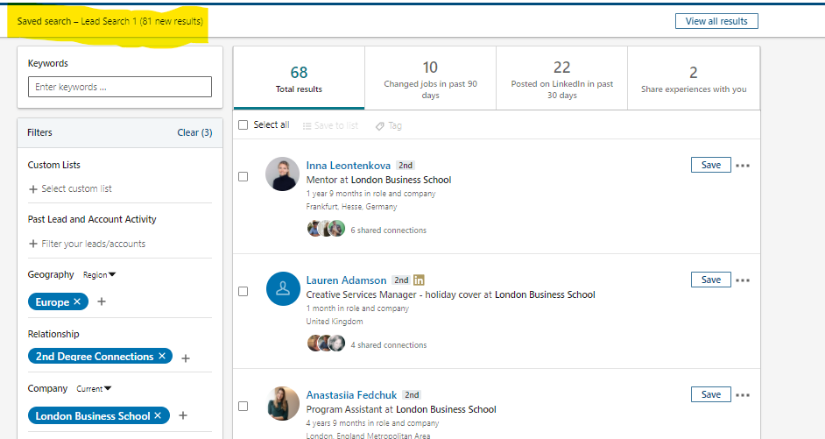This screenshot has width=825, height=439.
Task: Click the Relationship filter heading
Action: [x=54, y=334]
